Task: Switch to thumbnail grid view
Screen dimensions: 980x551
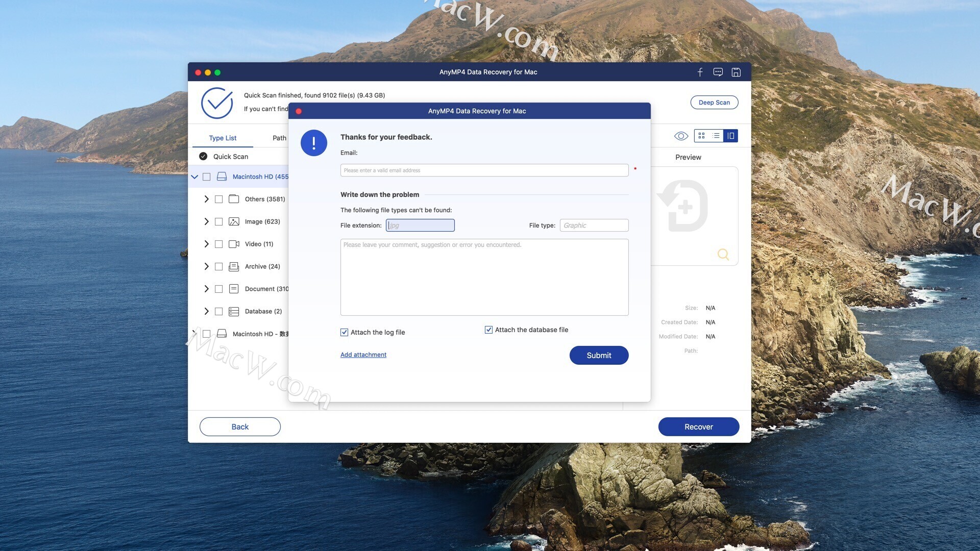Action: tap(701, 136)
